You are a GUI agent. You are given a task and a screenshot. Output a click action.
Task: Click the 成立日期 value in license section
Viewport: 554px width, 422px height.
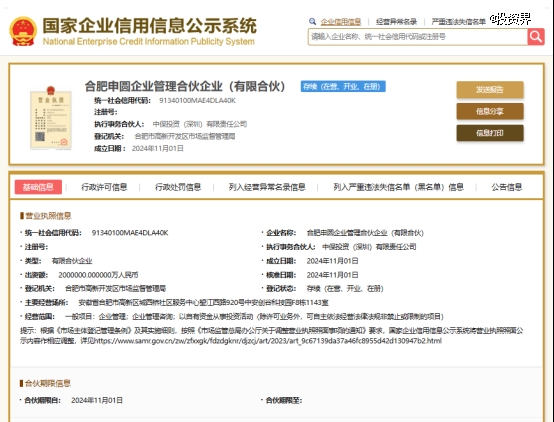[x=332, y=261]
